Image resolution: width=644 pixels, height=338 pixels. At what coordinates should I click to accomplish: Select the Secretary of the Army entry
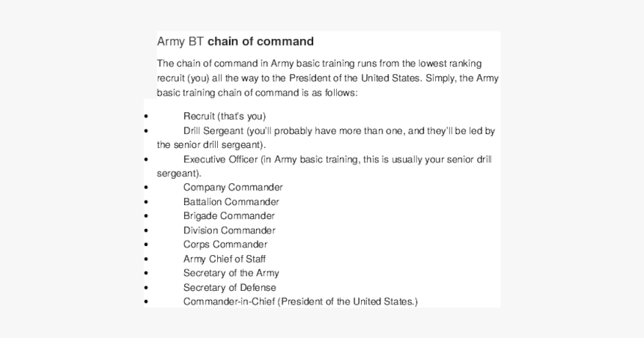pos(231,273)
